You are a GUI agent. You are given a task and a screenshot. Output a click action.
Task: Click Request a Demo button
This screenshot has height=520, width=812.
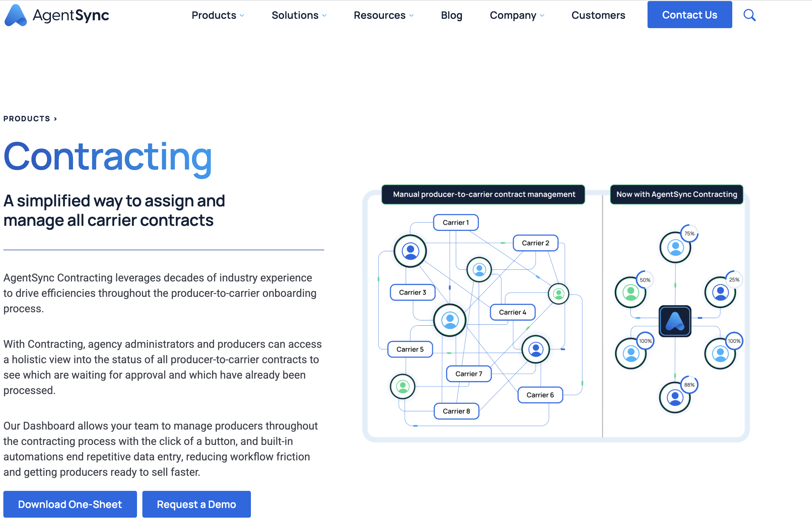point(196,504)
